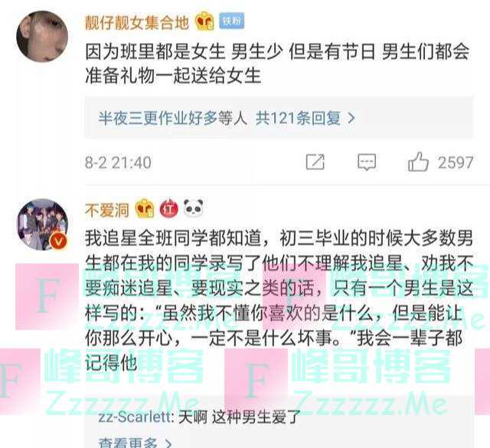Like the first comment with 2597 likes
The width and height of the screenshot is (490, 448).
pyautogui.click(x=418, y=162)
